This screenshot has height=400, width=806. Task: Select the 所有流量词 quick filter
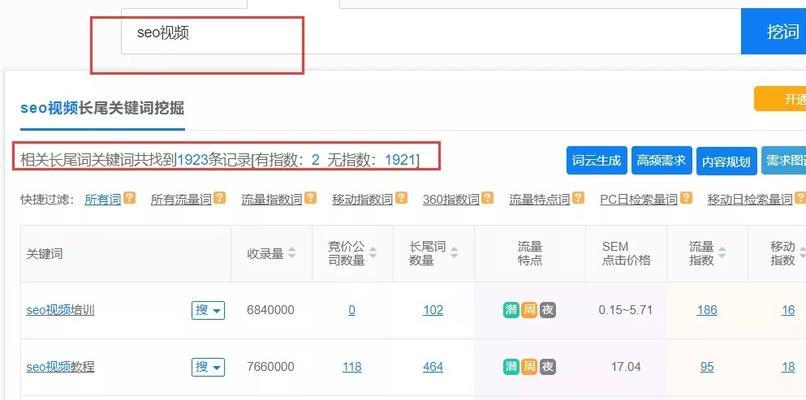tap(181, 199)
